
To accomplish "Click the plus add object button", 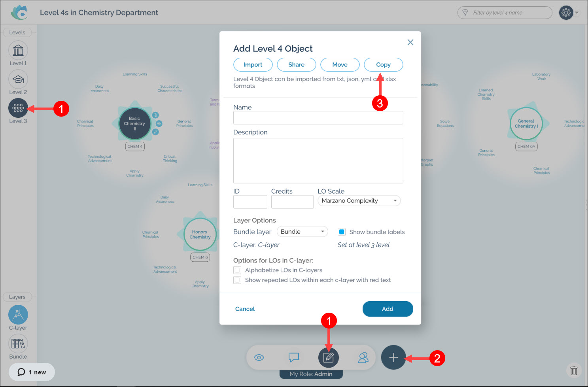I will click(393, 358).
